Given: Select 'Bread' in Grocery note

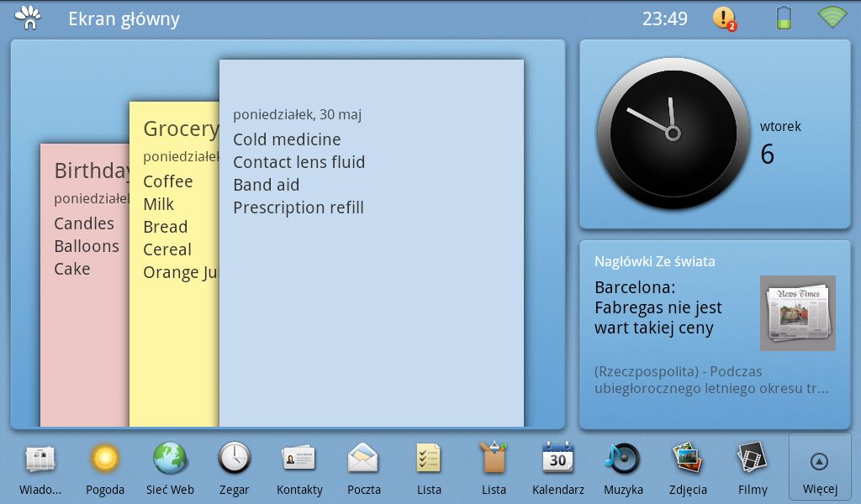Looking at the screenshot, I should pos(166,227).
